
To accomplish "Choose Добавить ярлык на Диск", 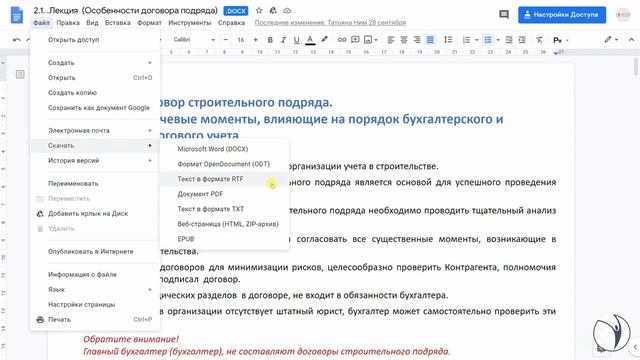I will click(x=95, y=213).
